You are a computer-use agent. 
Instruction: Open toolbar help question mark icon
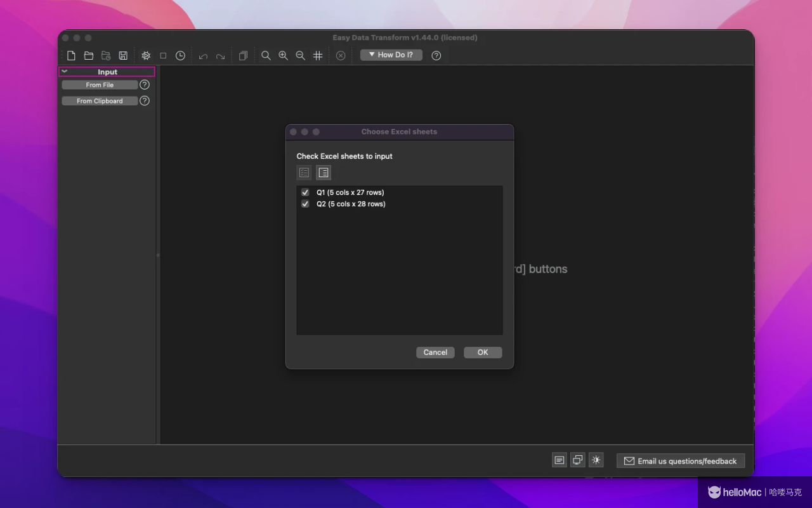tap(436, 55)
